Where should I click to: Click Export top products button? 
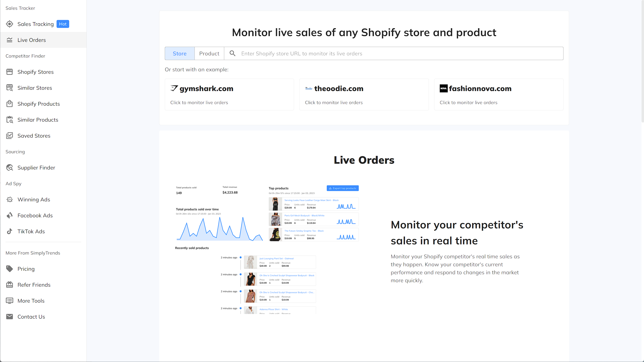[342, 188]
